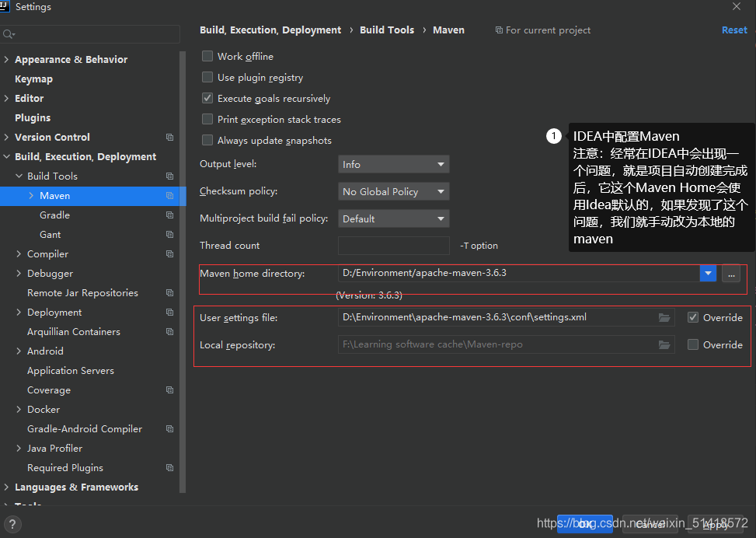The height and width of the screenshot is (538, 756).
Task: Close the Settings dialog
Action: (x=737, y=6)
